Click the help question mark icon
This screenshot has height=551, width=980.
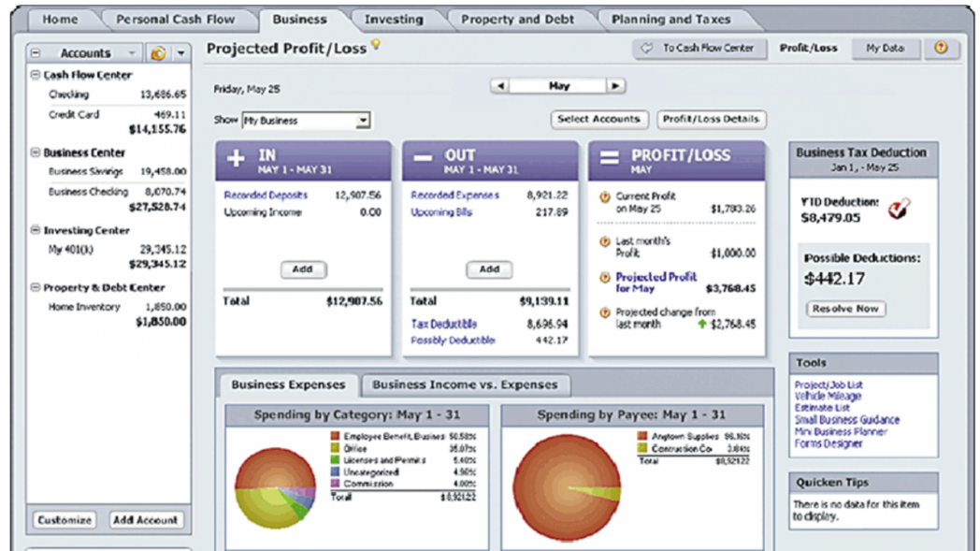941,49
